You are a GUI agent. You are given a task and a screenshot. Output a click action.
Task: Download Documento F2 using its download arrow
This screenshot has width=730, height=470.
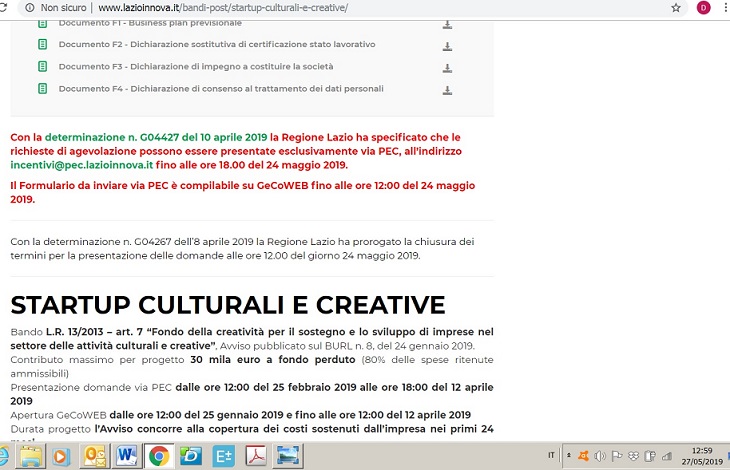pos(447,45)
